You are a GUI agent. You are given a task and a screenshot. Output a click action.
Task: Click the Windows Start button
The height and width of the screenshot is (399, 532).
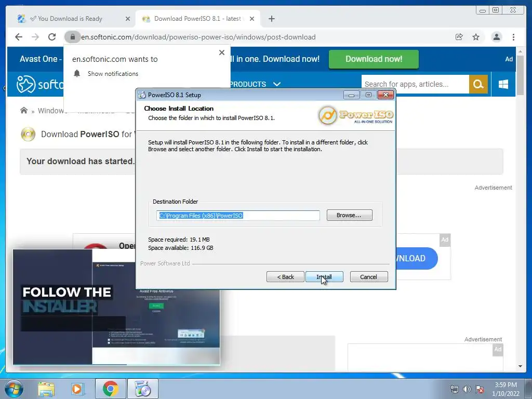[14, 389]
